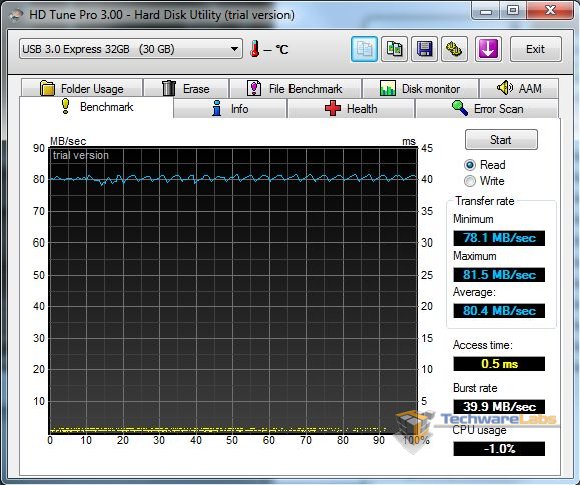The image size is (580, 485).
Task: Open the Health tab
Action: [x=351, y=109]
